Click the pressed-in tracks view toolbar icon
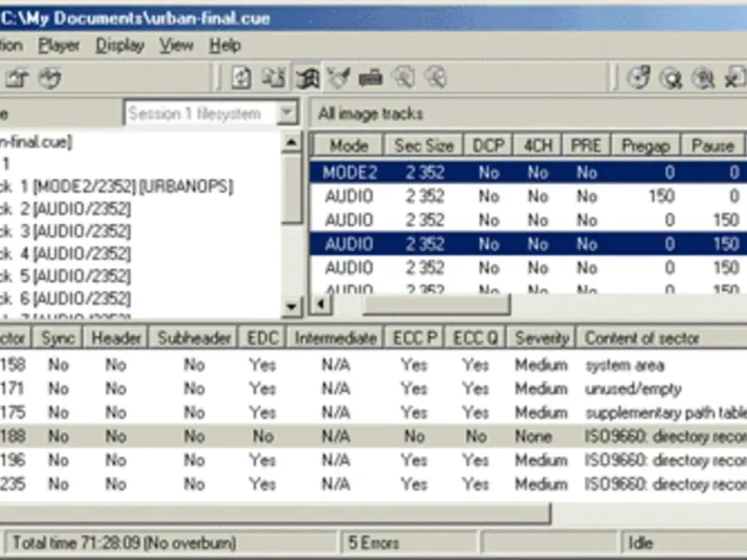The width and height of the screenshot is (747, 560). click(306, 77)
